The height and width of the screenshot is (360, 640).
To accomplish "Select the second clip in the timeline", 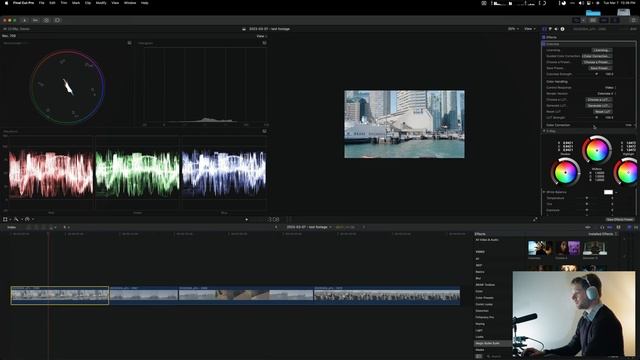I will point(144,295).
